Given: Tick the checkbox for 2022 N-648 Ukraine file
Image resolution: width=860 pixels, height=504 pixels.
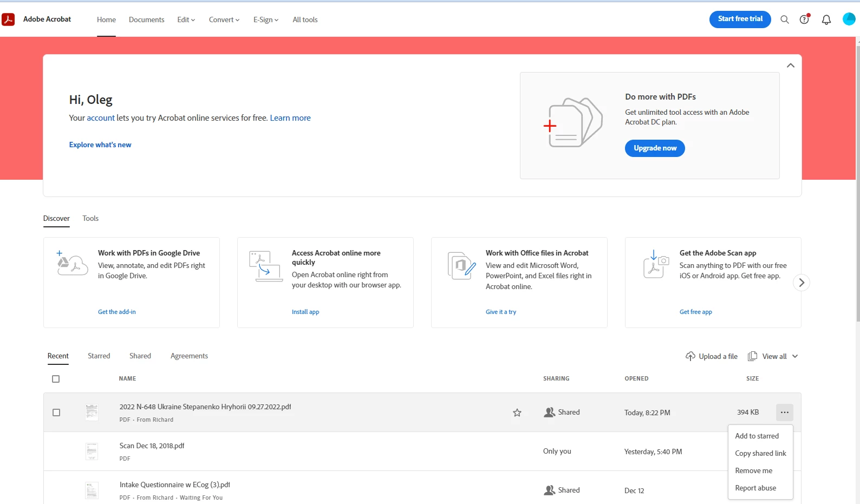Looking at the screenshot, I should (x=56, y=413).
